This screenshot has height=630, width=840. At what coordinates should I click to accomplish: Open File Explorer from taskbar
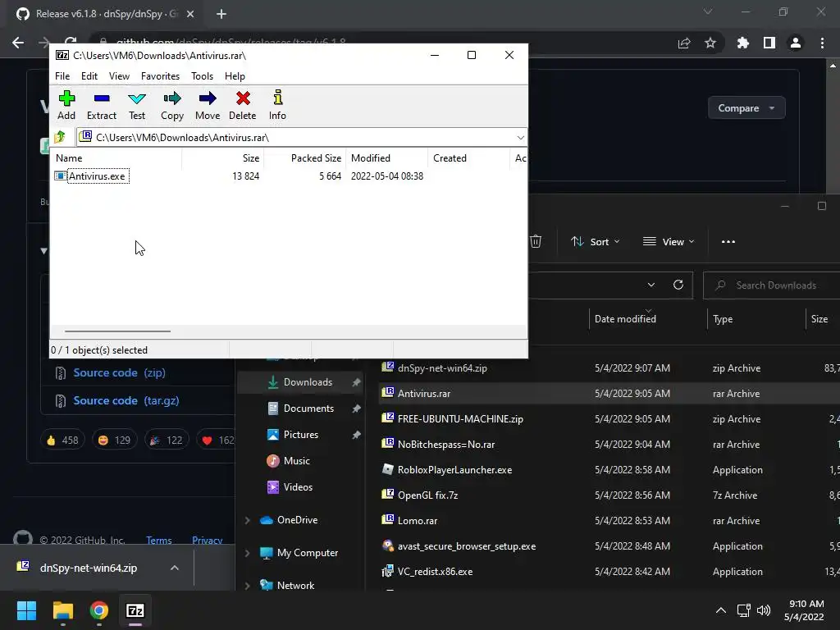[x=62, y=610]
